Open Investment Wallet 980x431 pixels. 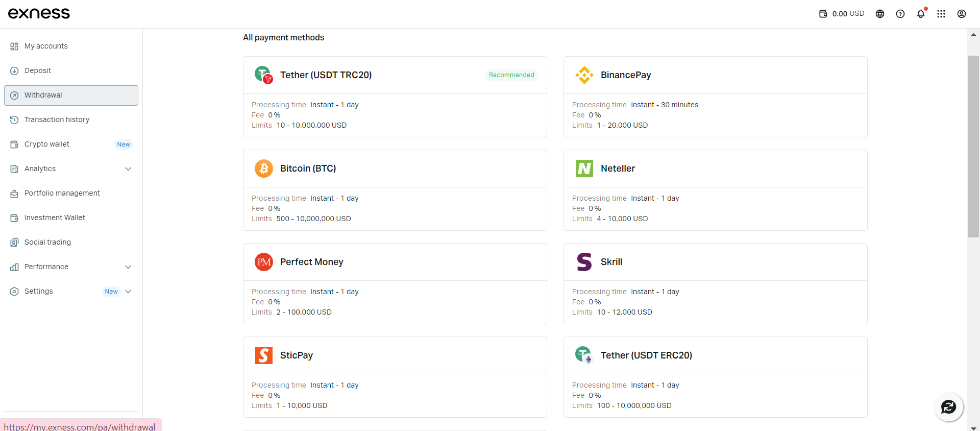(71, 218)
